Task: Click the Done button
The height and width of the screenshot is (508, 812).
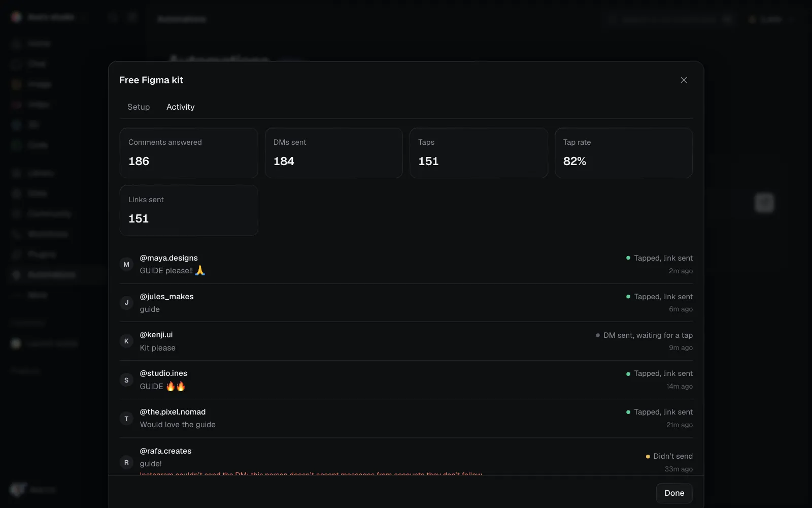Action: (x=674, y=493)
